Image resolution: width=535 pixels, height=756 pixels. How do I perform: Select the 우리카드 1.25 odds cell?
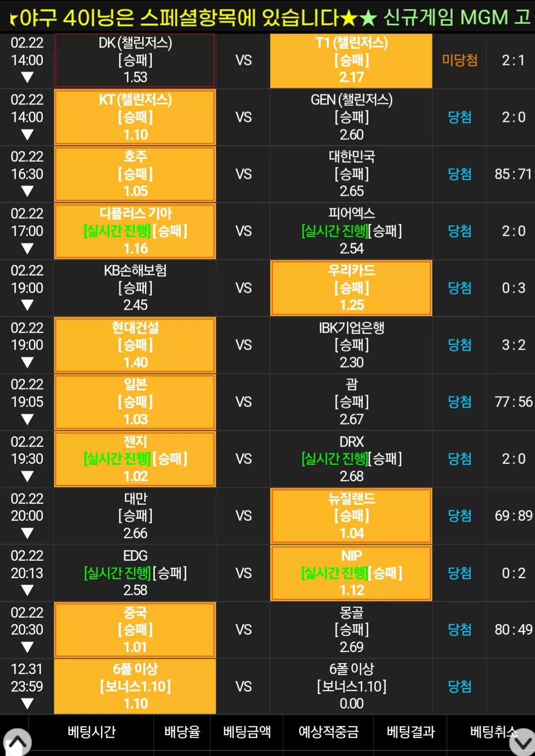tap(351, 288)
